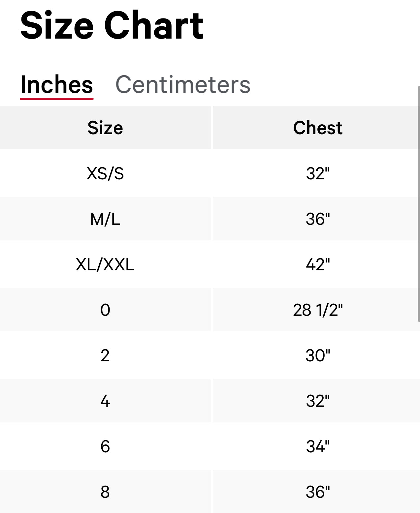Select the size 2 row
The image size is (420, 513).
coord(105,355)
